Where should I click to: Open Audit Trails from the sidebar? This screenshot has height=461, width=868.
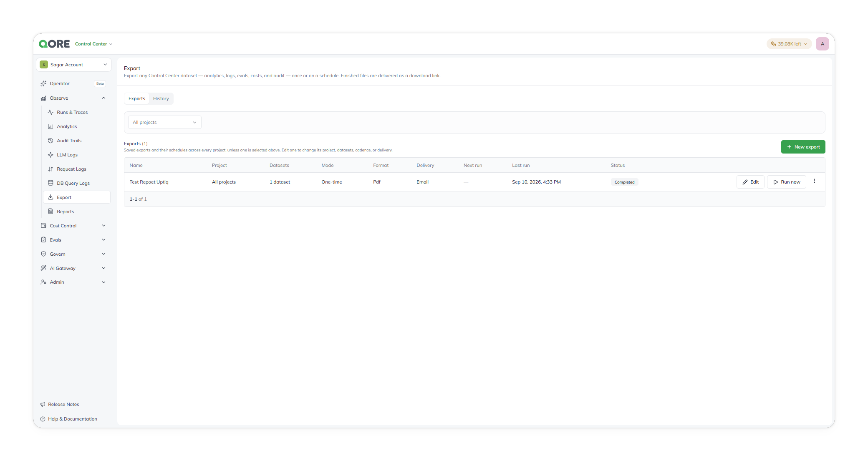click(x=77, y=141)
